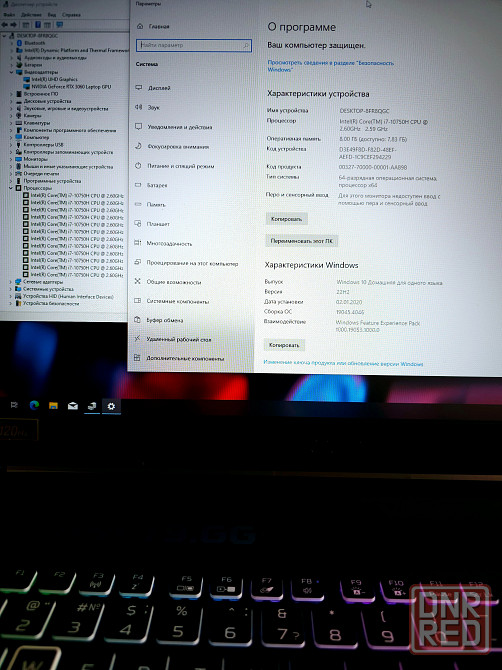The width and height of the screenshot is (502, 670).
Task: Expand the Дисковые устройства category
Action: coord(12,101)
